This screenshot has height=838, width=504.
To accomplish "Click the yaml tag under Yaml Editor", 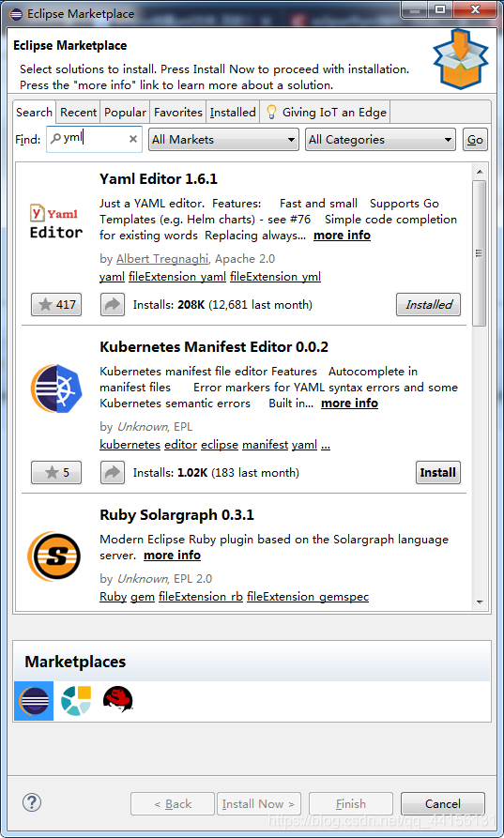I will 113,276.
